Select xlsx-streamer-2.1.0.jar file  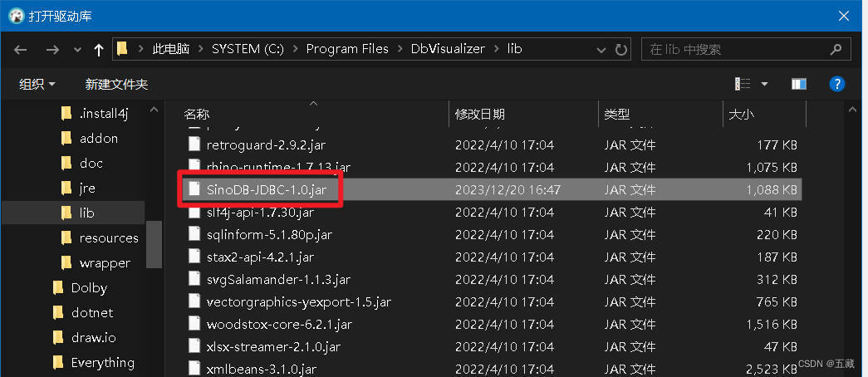click(273, 346)
